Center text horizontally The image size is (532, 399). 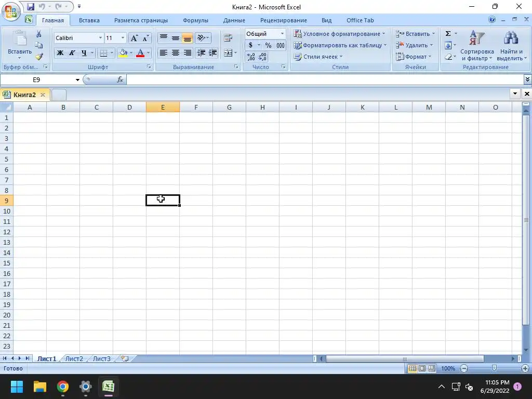coord(176,52)
